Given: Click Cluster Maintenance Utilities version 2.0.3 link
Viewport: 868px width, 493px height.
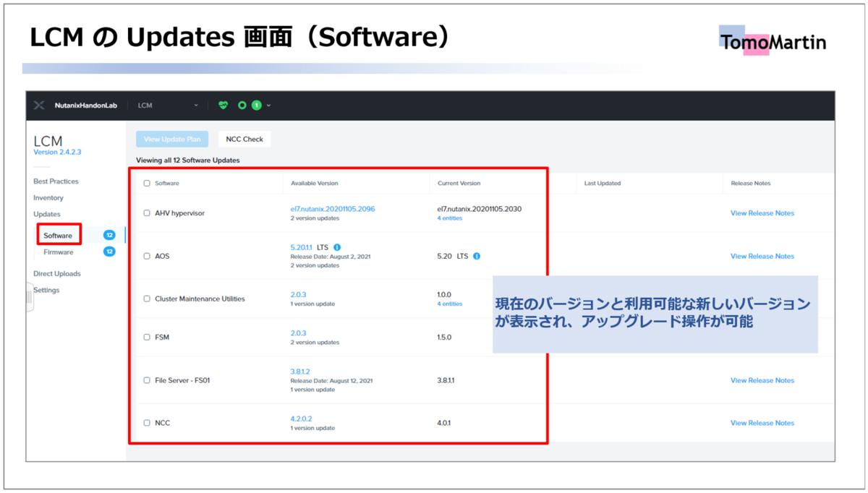Looking at the screenshot, I should coord(298,295).
